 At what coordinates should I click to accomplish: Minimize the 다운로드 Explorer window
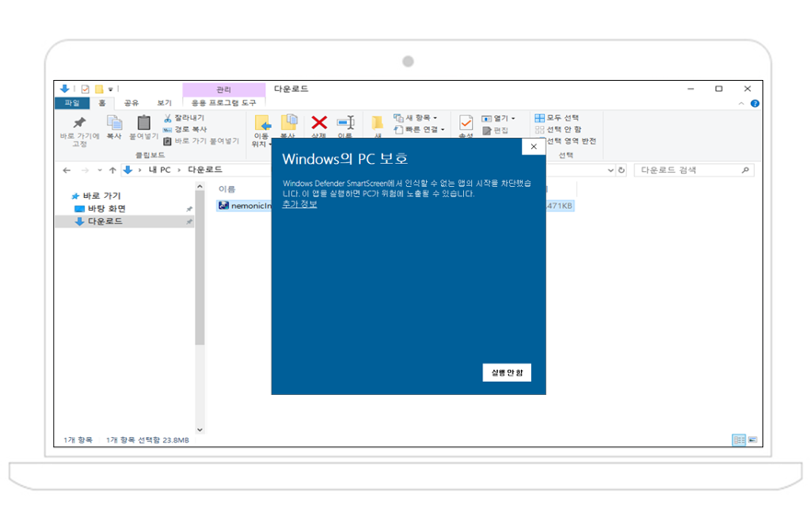pyautogui.click(x=690, y=89)
